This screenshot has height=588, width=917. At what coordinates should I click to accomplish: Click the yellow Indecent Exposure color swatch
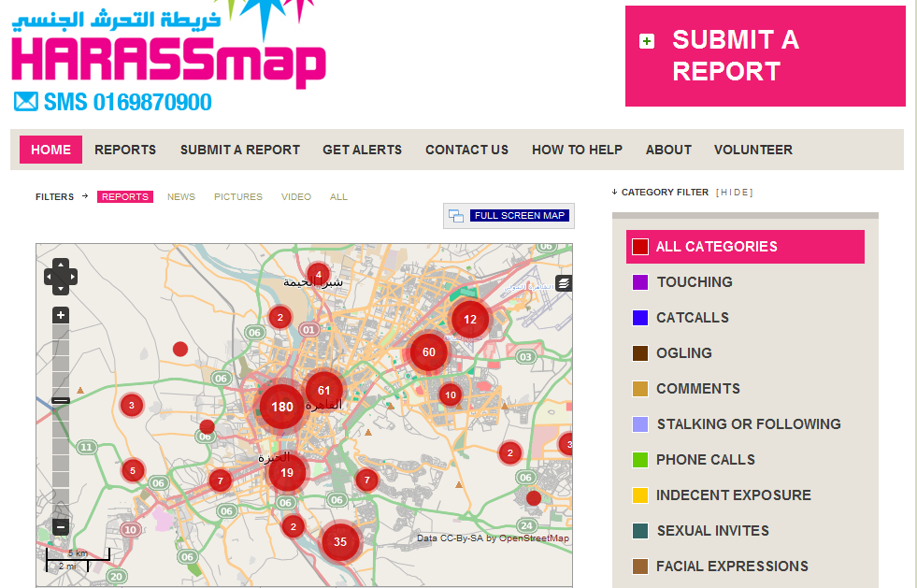coord(640,495)
